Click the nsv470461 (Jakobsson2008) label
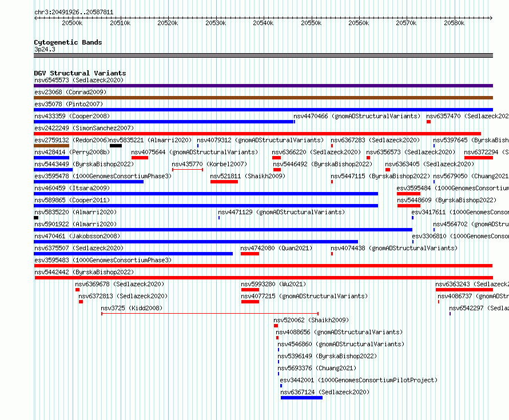 point(77,236)
